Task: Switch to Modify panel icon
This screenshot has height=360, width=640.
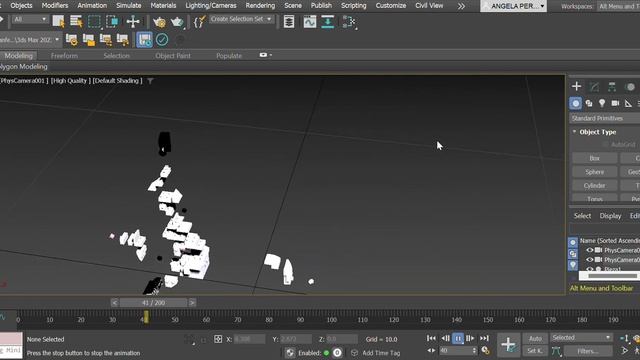Action: 594,86
